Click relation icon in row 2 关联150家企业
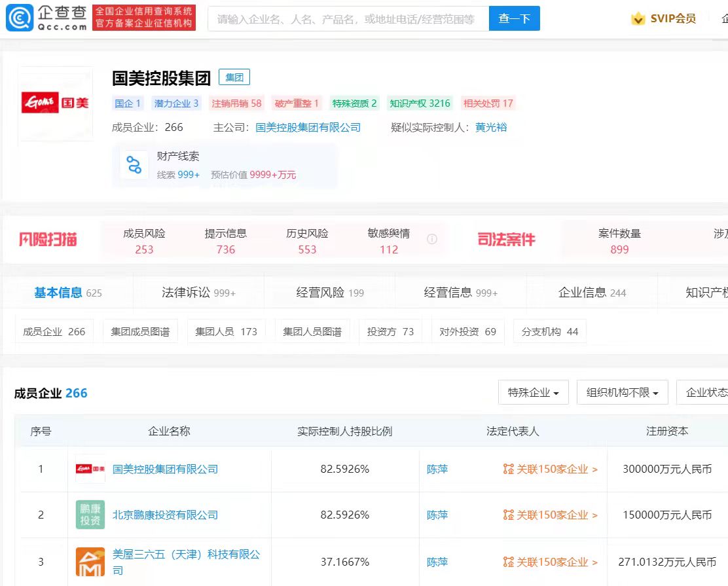Screen dimensions: 728x586 pos(509,515)
